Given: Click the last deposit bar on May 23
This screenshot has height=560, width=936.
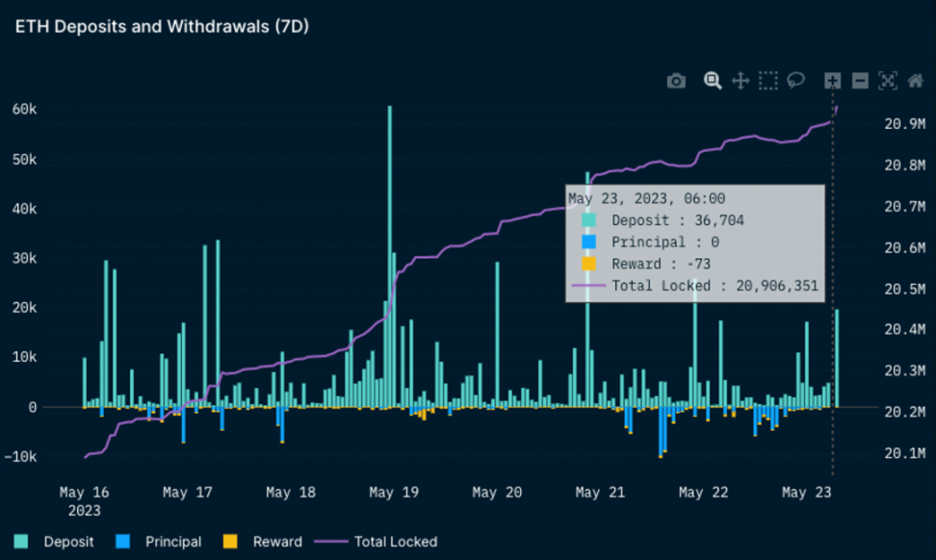Looking at the screenshot, I should [837, 358].
